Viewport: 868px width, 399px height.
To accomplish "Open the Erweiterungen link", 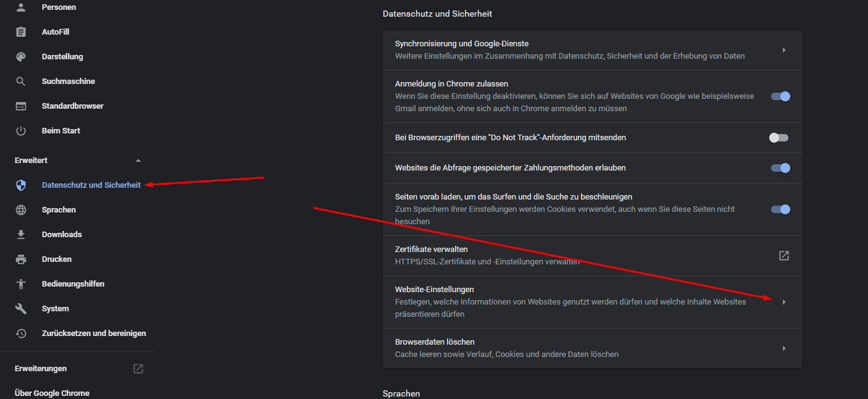I will [x=41, y=369].
